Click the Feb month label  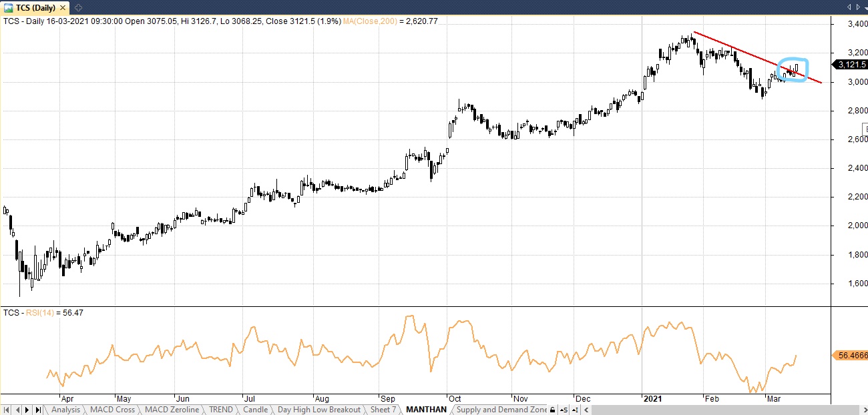(x=712, y=398)
